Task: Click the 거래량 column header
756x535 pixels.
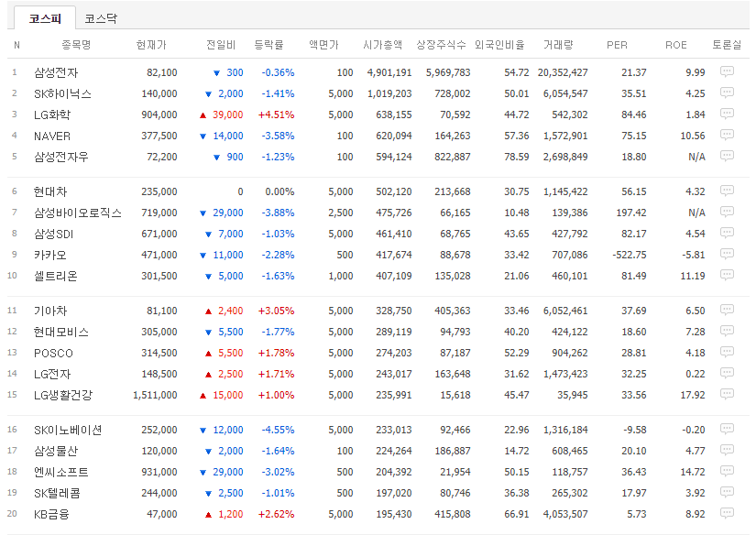Action: tap(558, 45)
